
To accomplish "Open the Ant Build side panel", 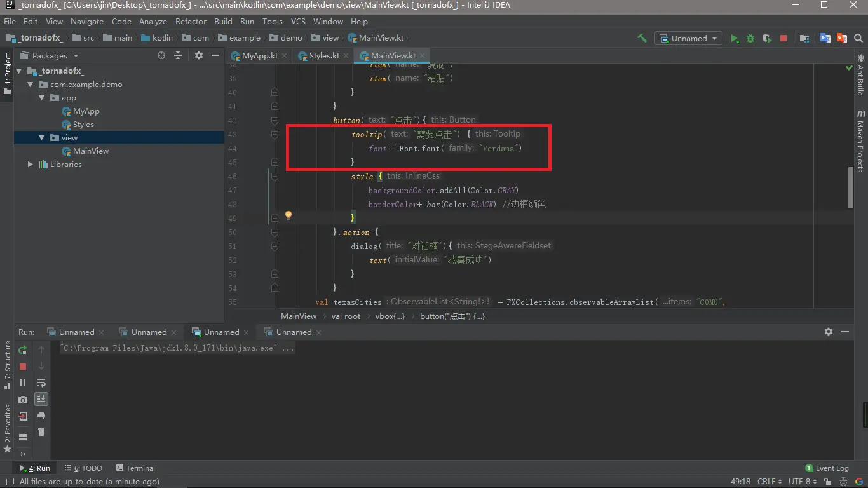I will tap(860, 74).
